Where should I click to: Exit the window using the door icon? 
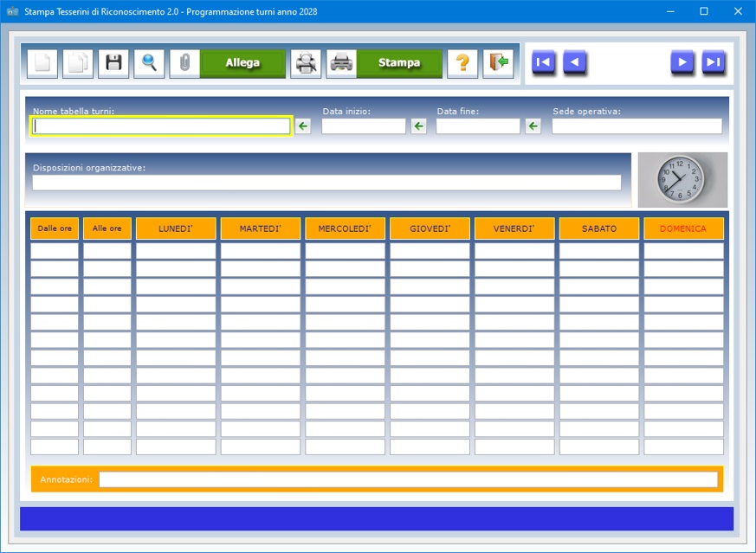point(498,63)
